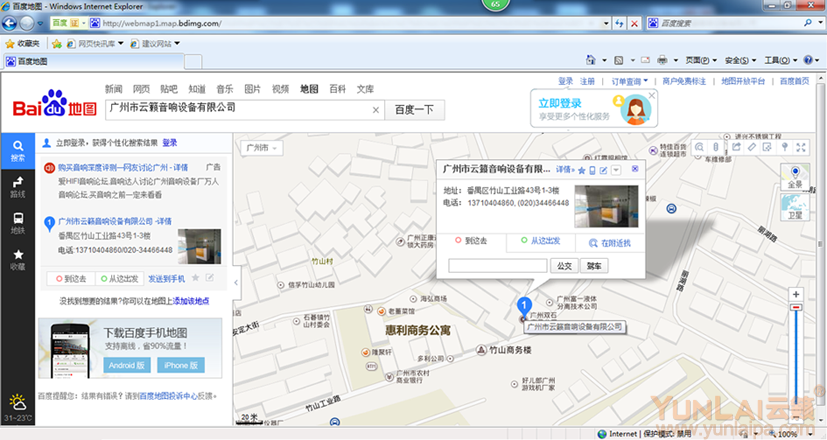Click the blue number 1 map marker
The width and height of the screenshot is (827, 440).
click(524, 305)
